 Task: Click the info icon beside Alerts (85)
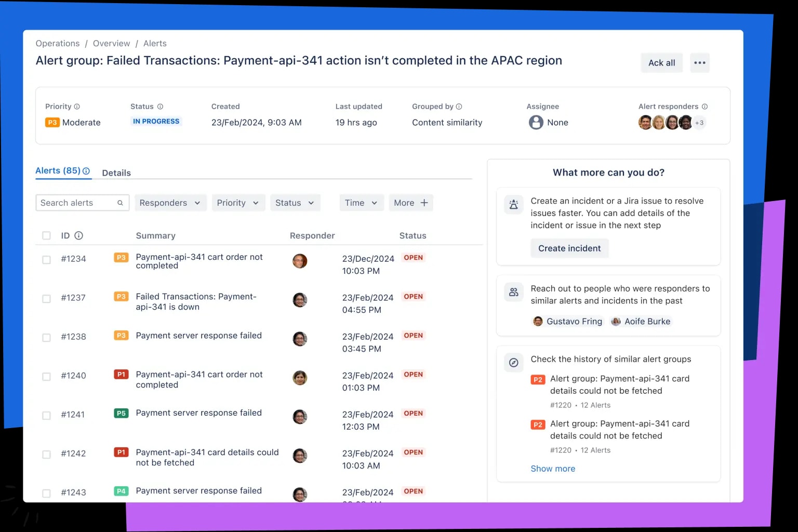(86, 170)
